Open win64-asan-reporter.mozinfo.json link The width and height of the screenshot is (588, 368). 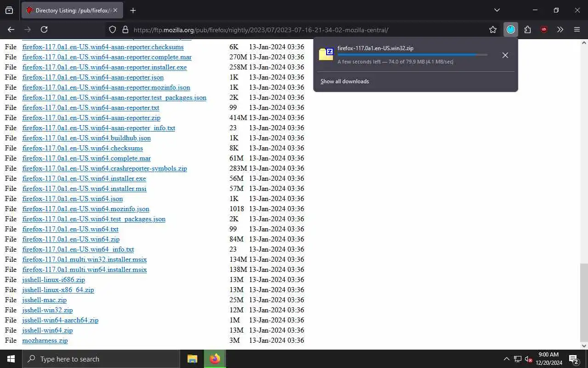click(x=106, y=87)
